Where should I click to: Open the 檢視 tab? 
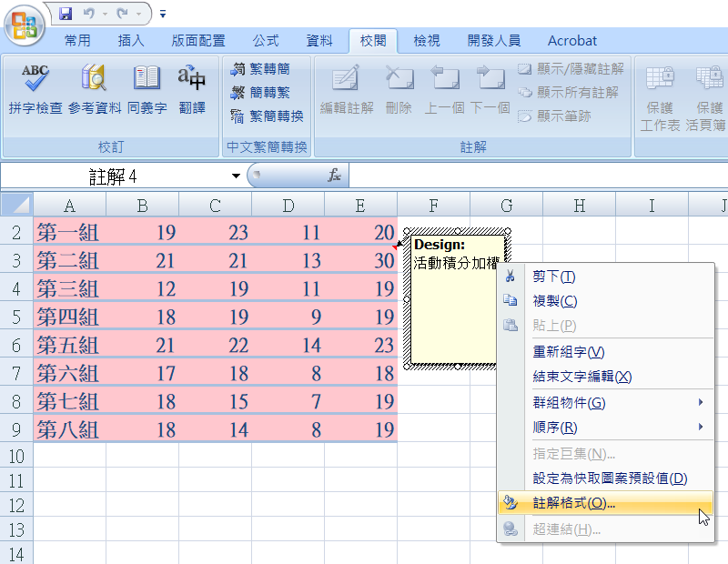point(427,41)
